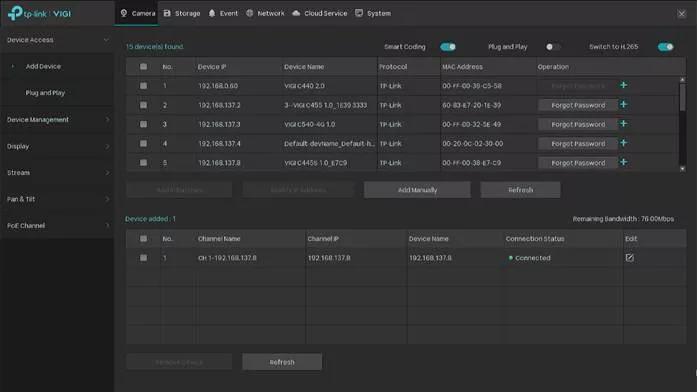Screen dimensions: 697x392
Task: Add VIGI C445S device with plus icon
Action: tap(624, 162)
